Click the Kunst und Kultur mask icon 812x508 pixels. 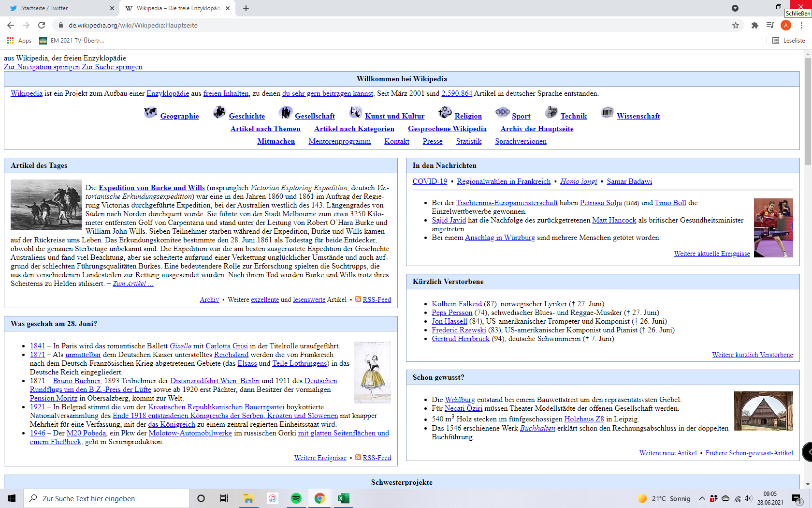pyautogui.click(x=356, y=112)
